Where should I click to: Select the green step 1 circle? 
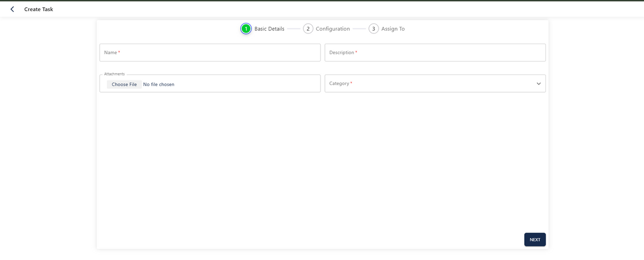click(246, 29)
